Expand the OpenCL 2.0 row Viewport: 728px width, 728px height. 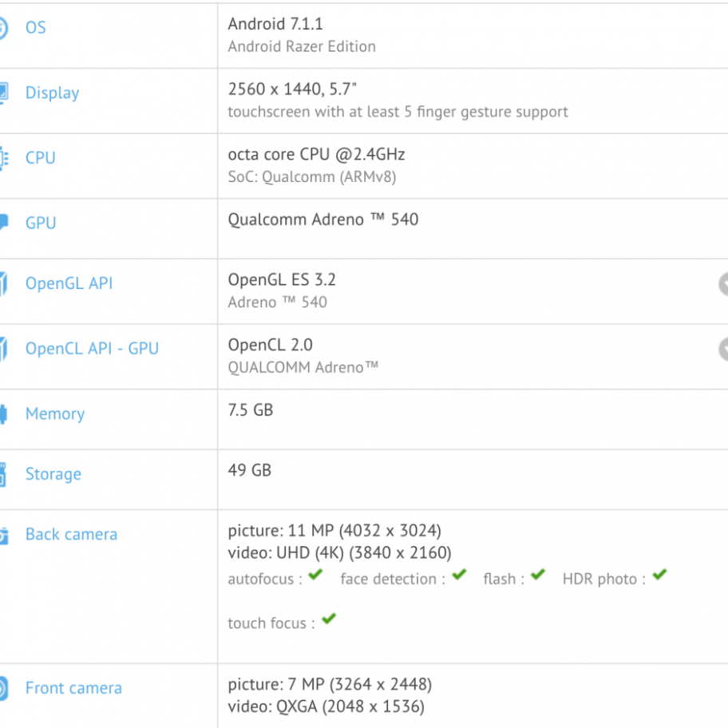coord(723,349)
